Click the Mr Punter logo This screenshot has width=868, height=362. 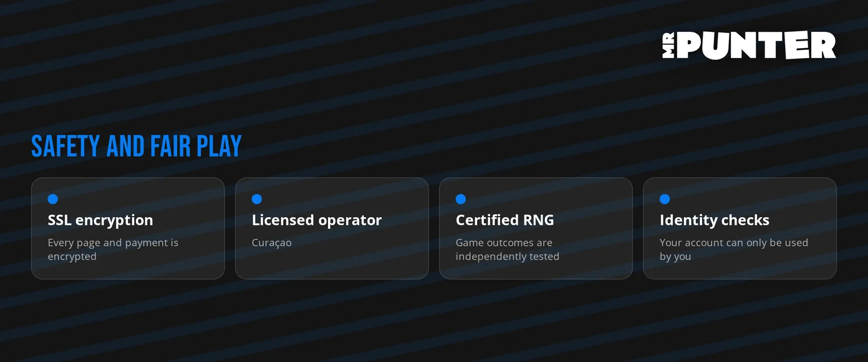[x=749, y=45]
